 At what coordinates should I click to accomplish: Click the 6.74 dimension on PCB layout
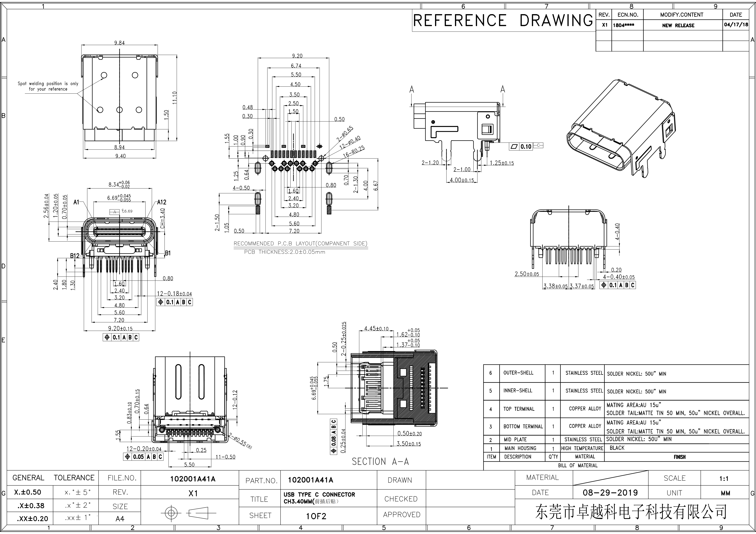(296, 66)
